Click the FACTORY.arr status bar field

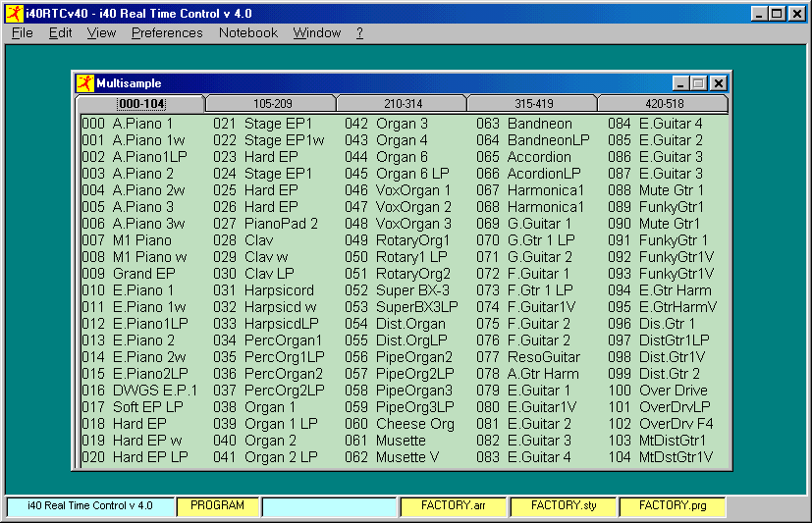tap(453, 506)
